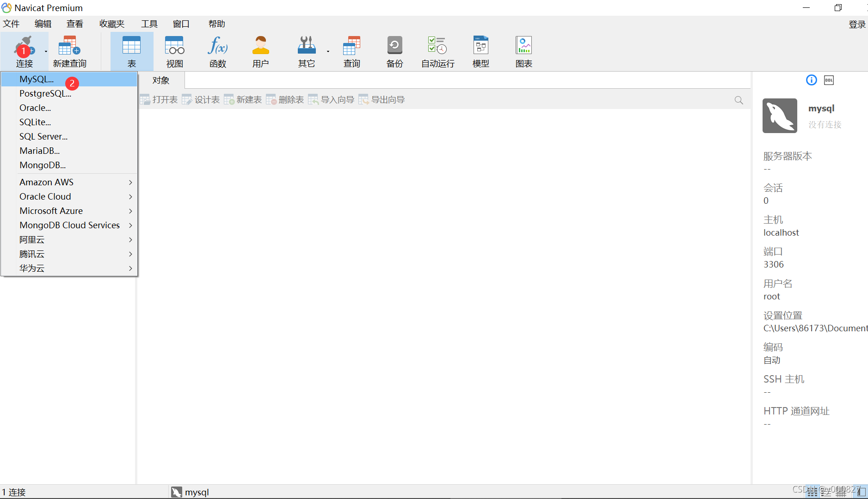
Task: Open the 工具 tools menu
Action: tap(149, 24)
